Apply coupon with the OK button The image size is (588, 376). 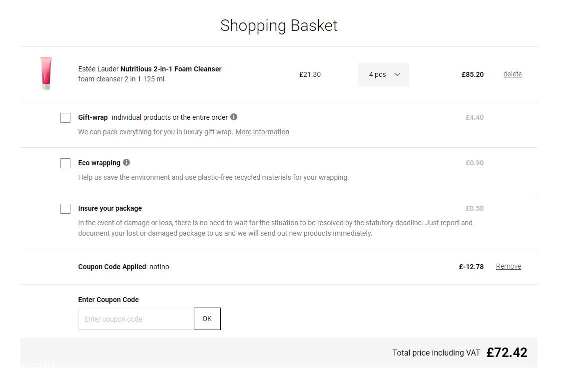pos(207,319)
